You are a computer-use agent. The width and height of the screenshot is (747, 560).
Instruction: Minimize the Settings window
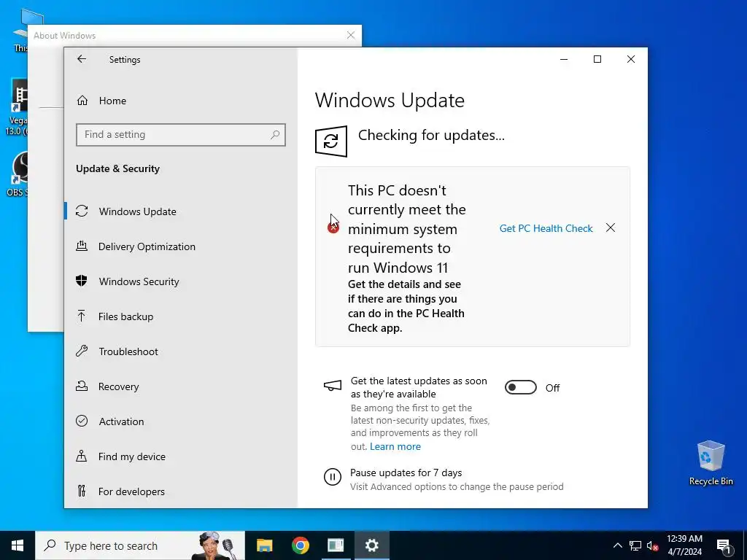click(564, 59)
